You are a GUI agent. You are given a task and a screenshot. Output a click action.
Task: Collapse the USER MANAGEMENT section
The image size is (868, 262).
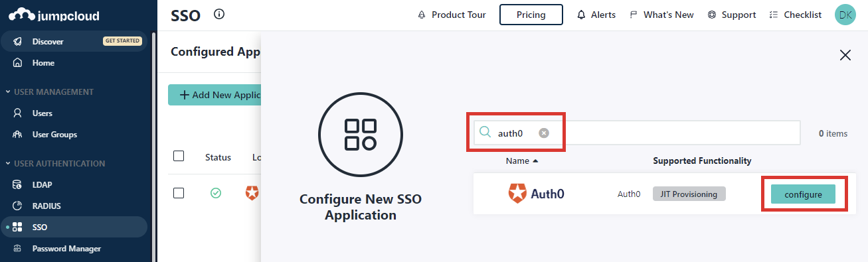point(50,92)
